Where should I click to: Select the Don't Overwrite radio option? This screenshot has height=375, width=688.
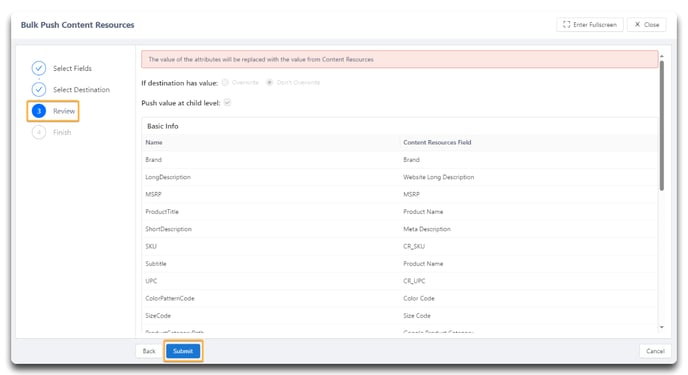[x=270, y=82]
